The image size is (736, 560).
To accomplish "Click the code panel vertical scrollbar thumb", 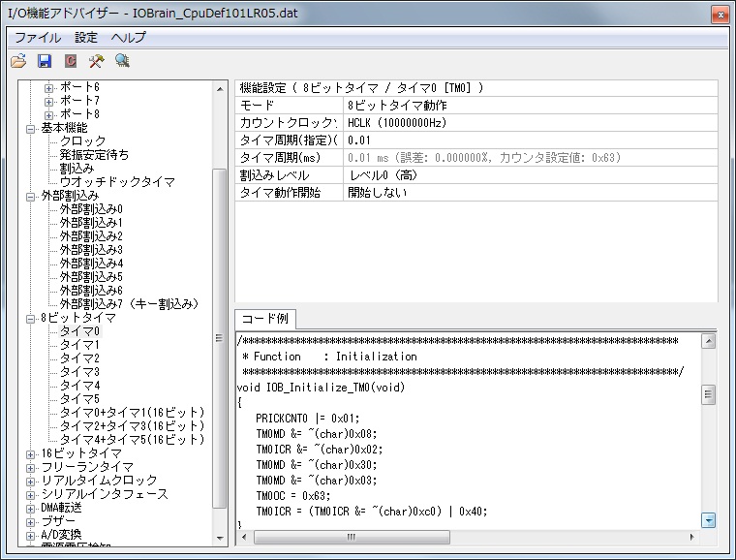I will point(708,394).
